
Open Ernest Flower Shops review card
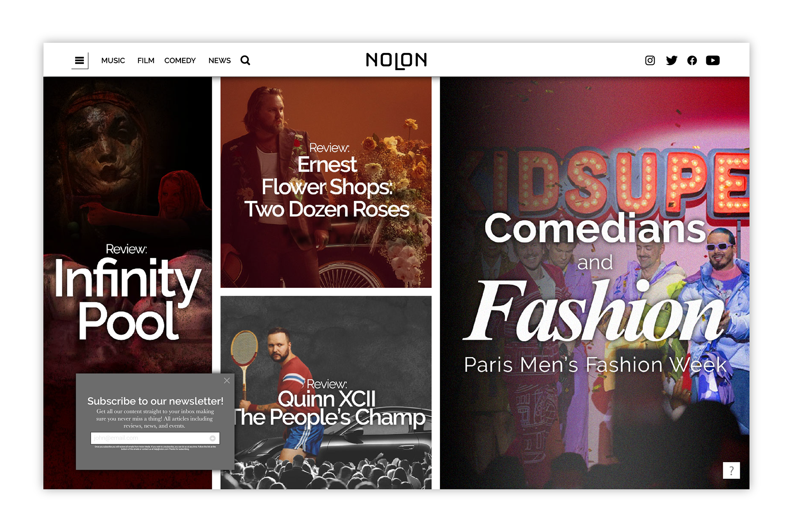326,182
